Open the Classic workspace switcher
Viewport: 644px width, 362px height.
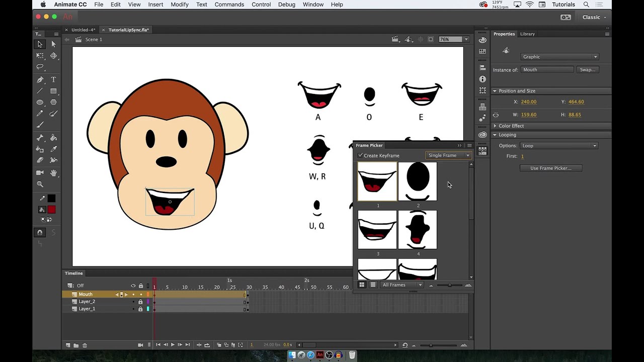pyautogui.click(x=594, y=17)
